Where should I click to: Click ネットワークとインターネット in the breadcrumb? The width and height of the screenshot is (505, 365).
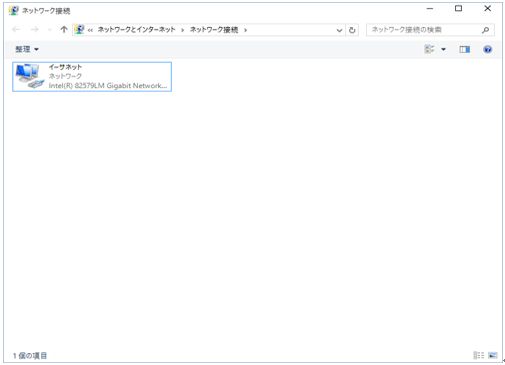(x=136, y=30)
